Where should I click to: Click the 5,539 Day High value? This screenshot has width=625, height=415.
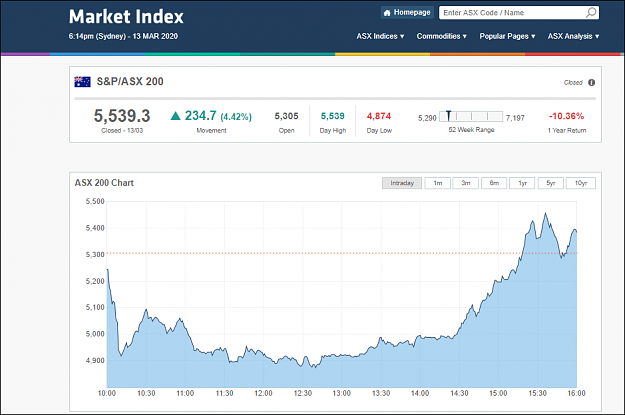coord(332,116)
